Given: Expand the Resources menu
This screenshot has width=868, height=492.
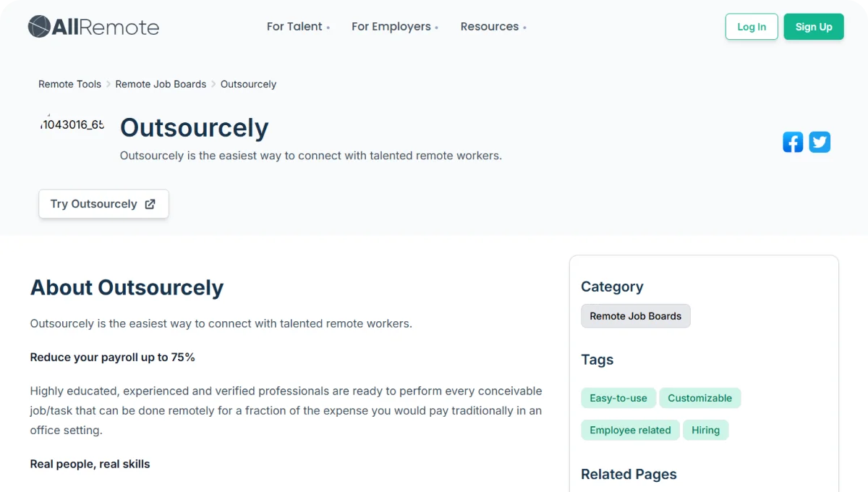Looking at the screenshot, I should coord(493,27).
